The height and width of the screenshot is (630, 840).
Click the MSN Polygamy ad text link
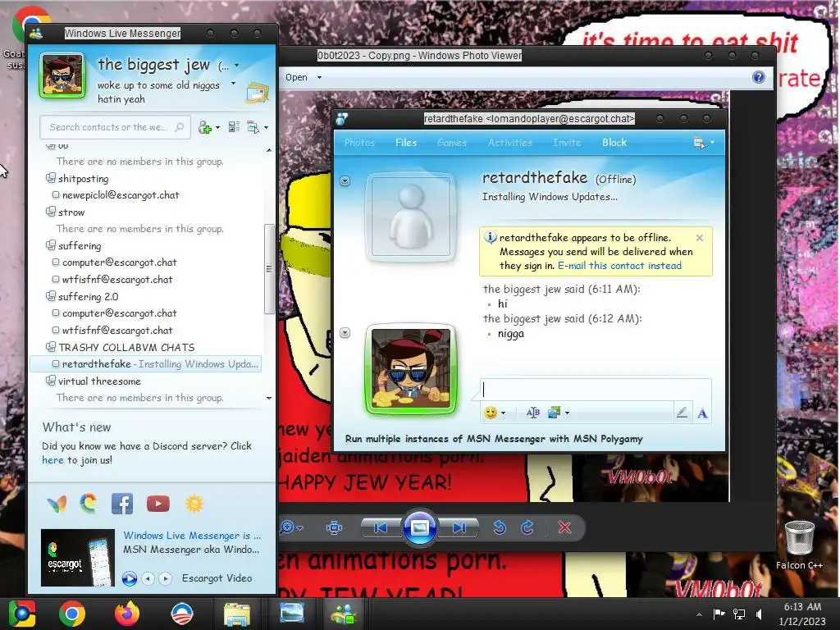[493, 439]
